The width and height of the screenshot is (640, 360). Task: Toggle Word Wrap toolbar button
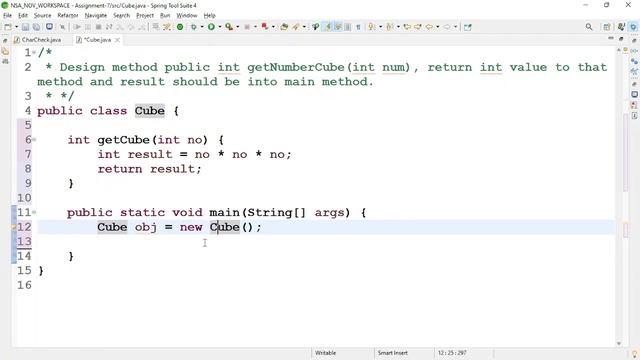click(338, 27)
